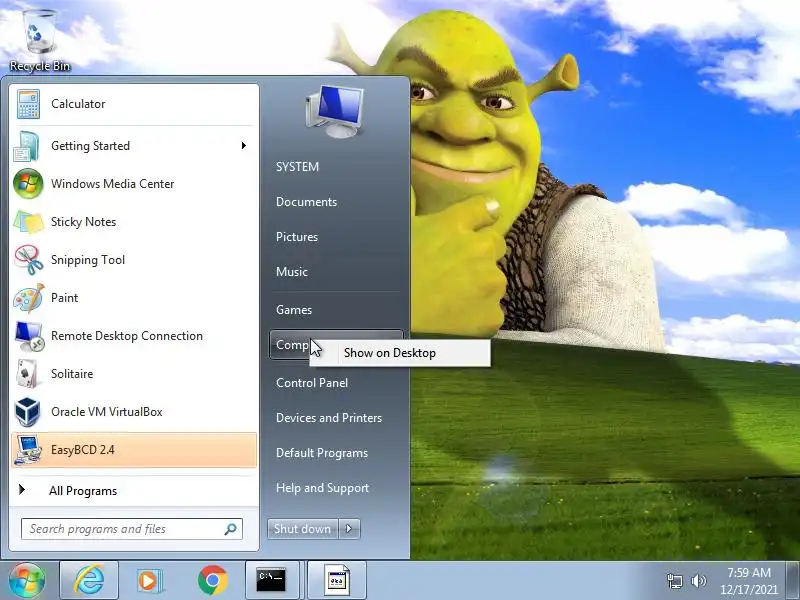Click the Oracle VM VirtualBox label

pos(107,412)
